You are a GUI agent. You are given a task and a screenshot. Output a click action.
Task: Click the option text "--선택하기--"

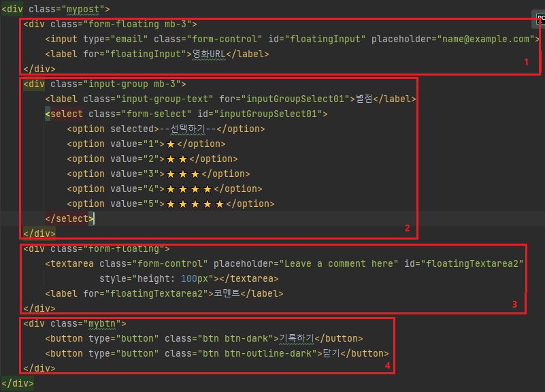tap(188, 129)
